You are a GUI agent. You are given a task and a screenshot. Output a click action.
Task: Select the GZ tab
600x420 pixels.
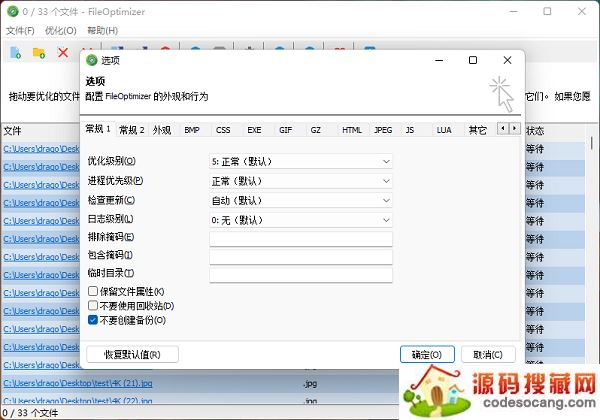316,130
